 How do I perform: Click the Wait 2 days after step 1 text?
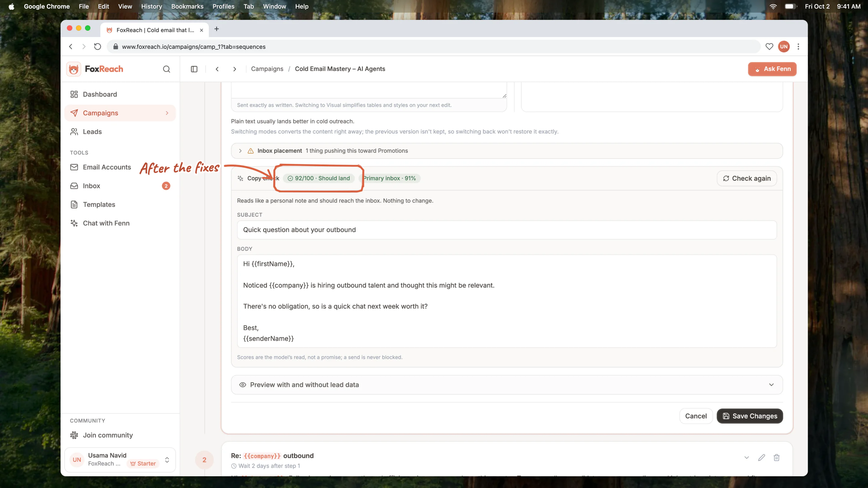[269, 466]
